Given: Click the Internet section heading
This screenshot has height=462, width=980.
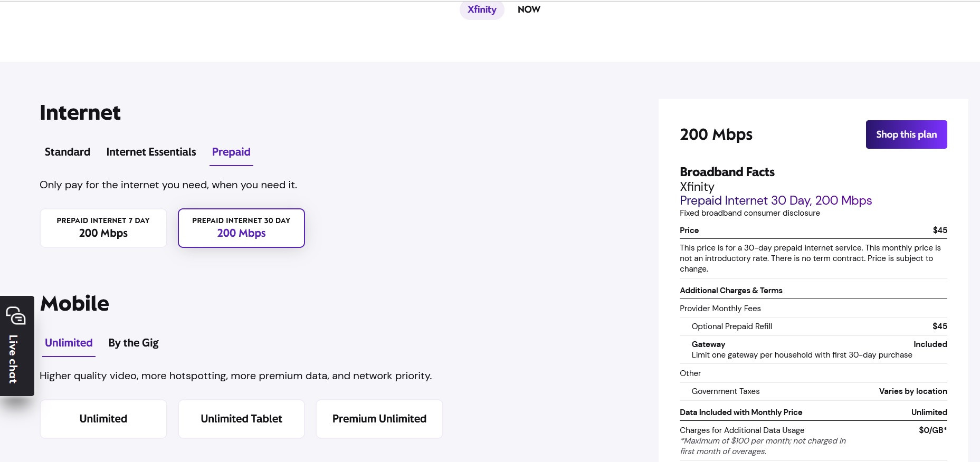Looking at the screenshot, I should pyautogui.click(x=80, y=113).
